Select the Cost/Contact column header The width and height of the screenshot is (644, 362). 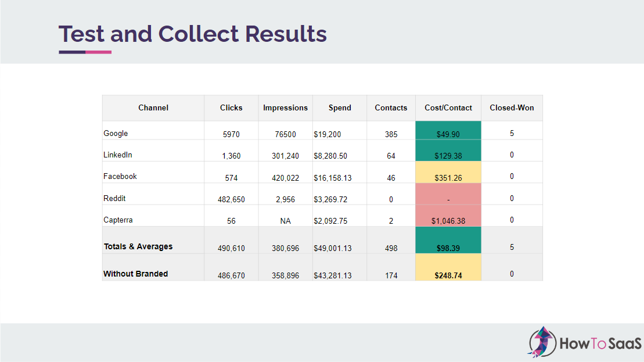448,107
